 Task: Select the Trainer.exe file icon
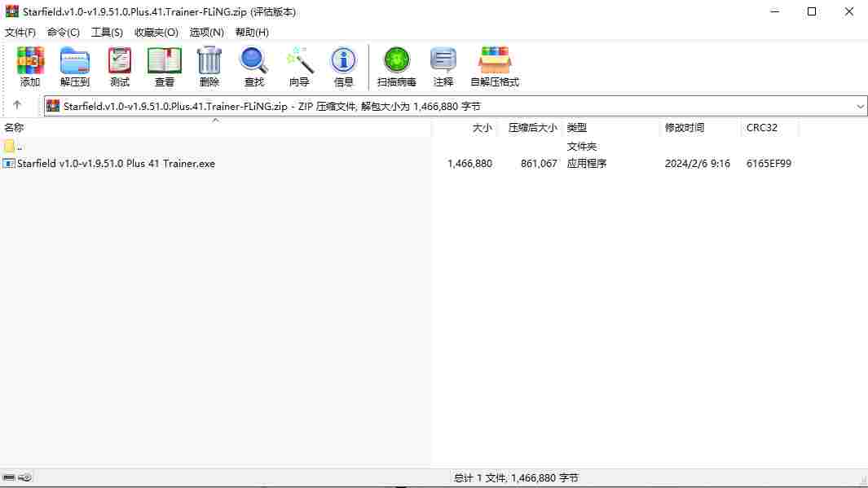(8, 164)
